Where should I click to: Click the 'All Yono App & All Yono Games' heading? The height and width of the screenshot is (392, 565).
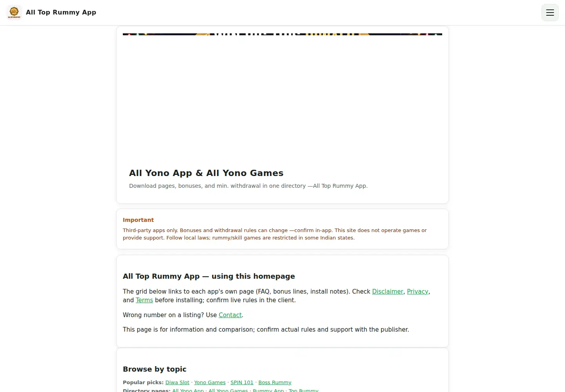click(x=206, y=173)
